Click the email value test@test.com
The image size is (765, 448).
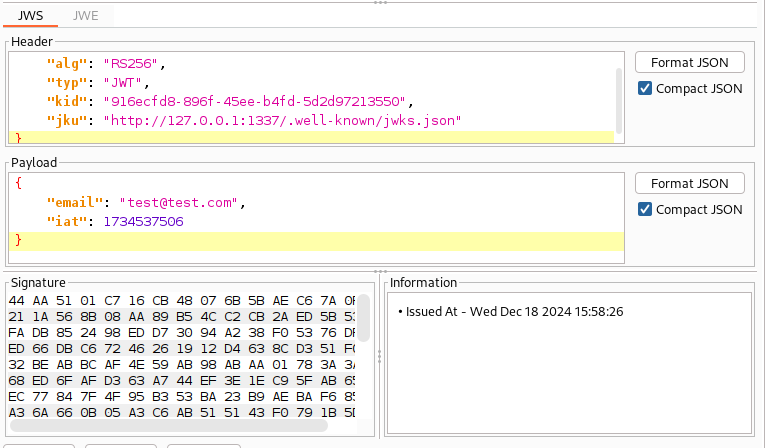[x=181, y=202]
